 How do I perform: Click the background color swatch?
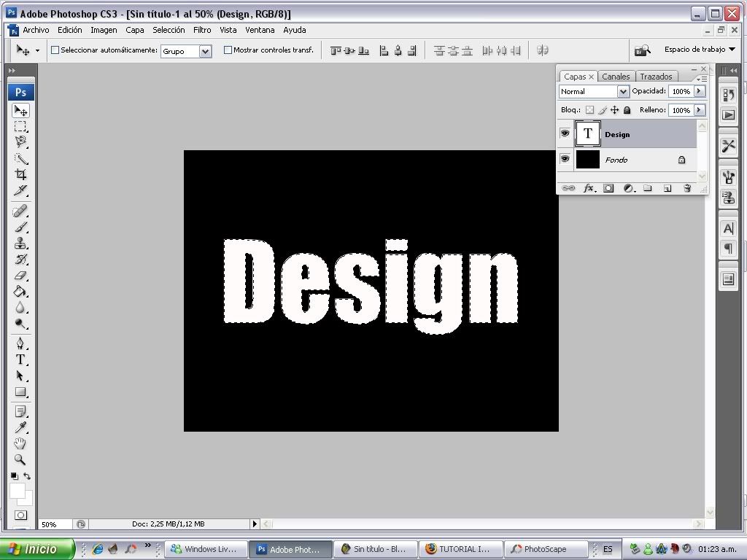click(27, 500)
